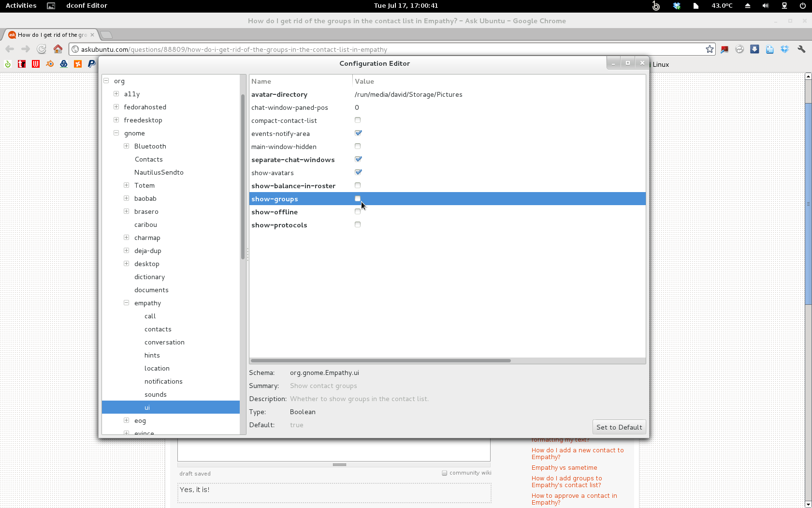Open the red 'W' bookmark icon
The image size is (812, 508).
tap(36, 64)
